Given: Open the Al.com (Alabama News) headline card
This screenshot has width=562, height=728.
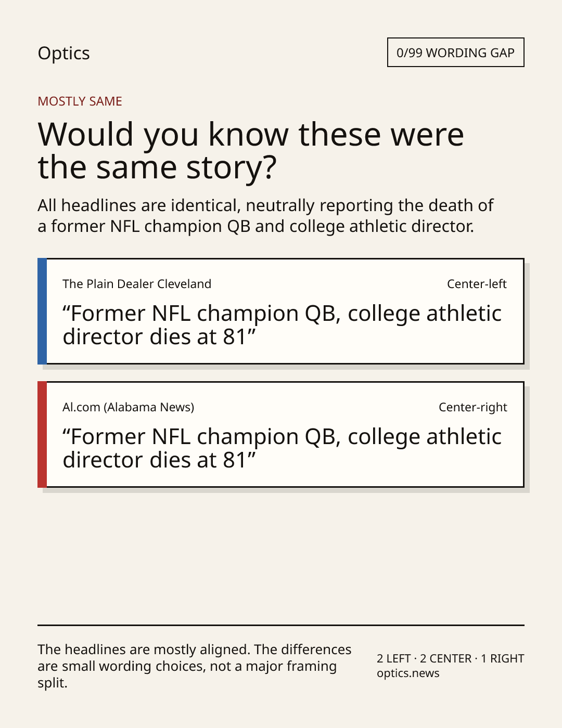Looking at the screenshot, I should 281,434.
